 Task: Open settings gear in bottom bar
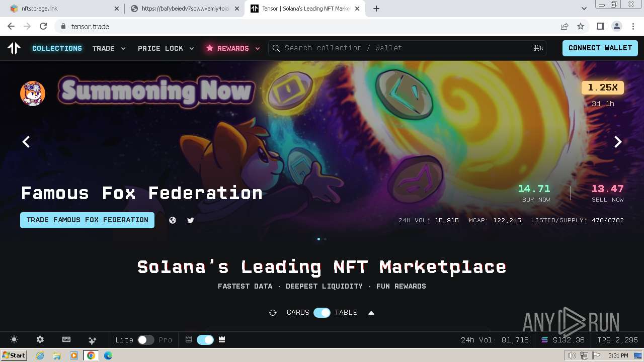(x=40, y=340)
